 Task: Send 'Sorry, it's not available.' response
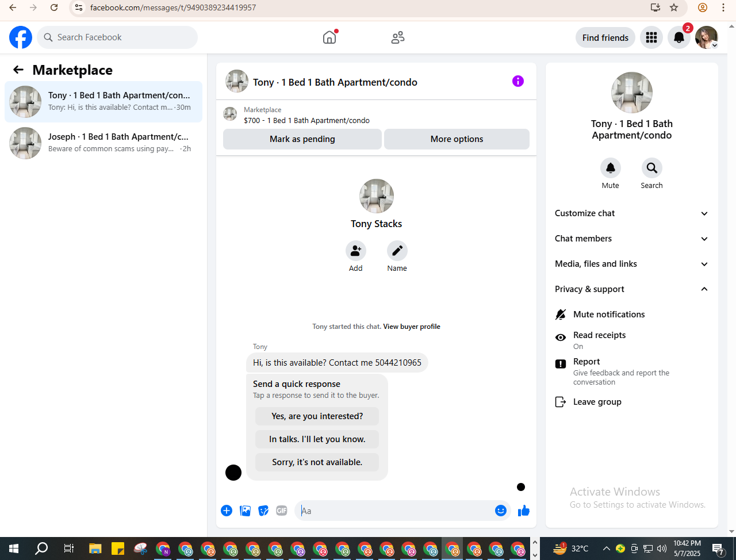point(317,462)
